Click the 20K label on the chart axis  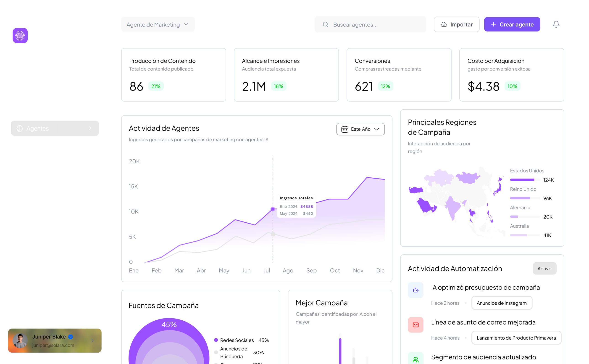134,161
